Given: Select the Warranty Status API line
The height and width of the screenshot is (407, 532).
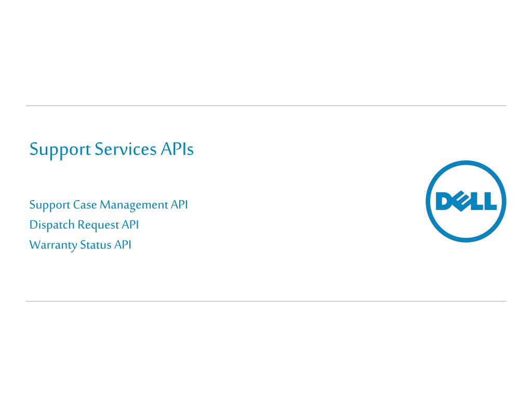Looking at the screenshot, I should [80, 245].
